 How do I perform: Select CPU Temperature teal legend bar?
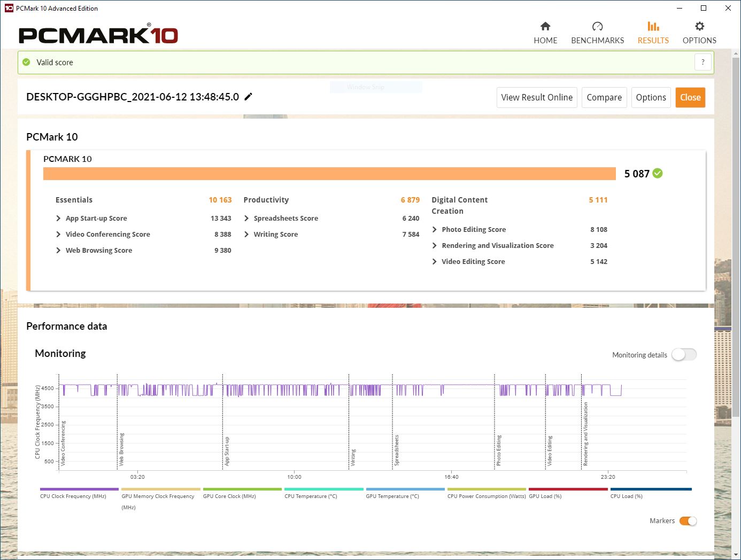(x=323, y=489)
